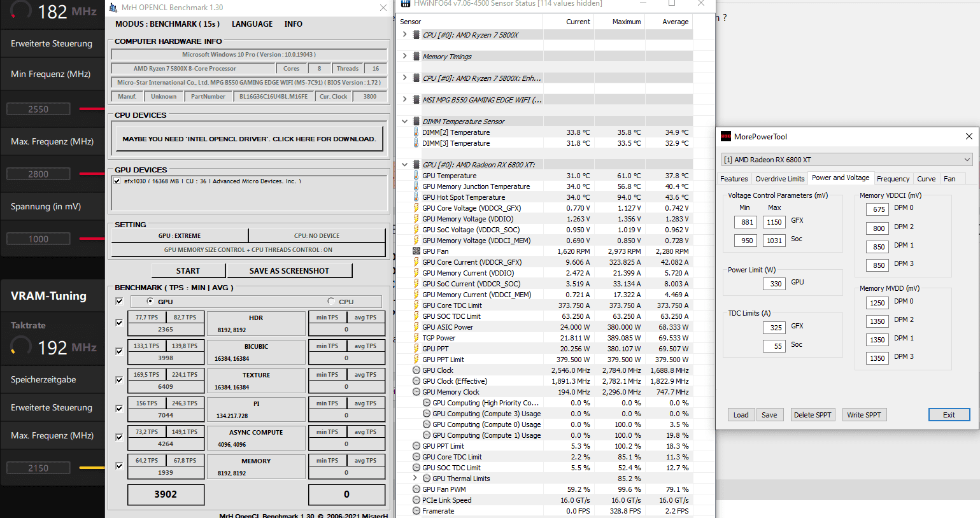
Task: Click the gauge icon beside PCIe Link Speed
Action: point(416,500)
